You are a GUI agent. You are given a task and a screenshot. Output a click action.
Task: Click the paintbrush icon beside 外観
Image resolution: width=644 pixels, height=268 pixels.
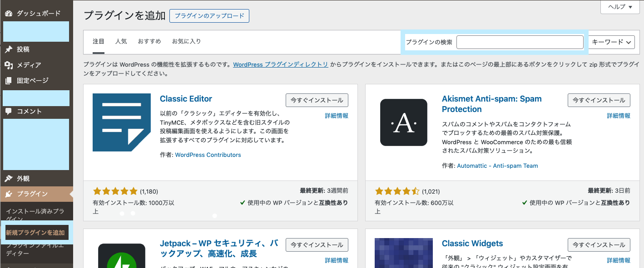[9, 179]
